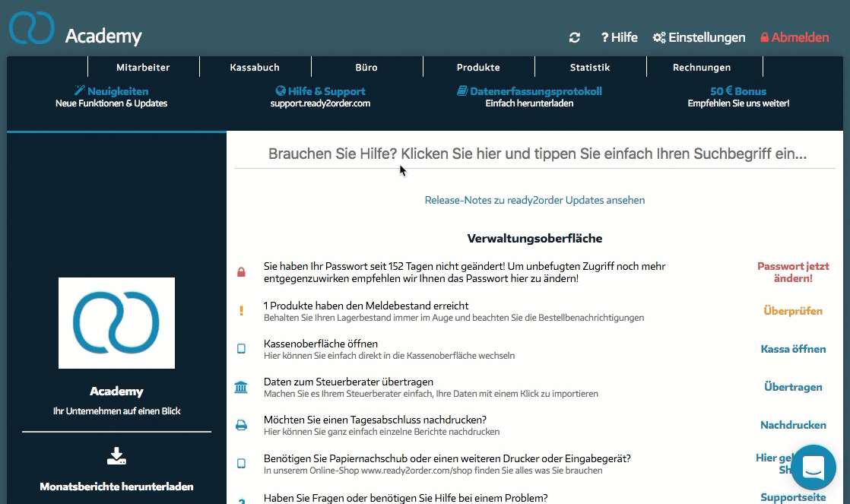850x504 pixels.
Task: Click Monatsberichte herunterladen
Action: [116, 487]
